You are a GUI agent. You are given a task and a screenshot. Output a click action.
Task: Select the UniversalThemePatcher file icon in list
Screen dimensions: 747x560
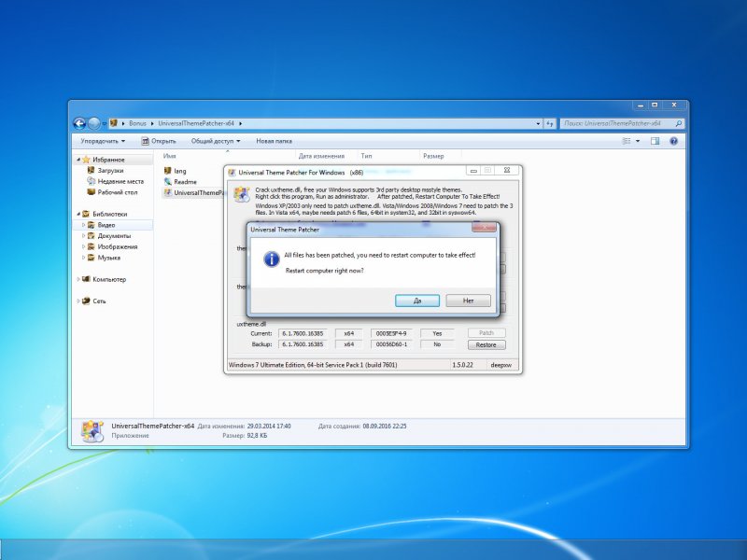[x=168, y=192]
